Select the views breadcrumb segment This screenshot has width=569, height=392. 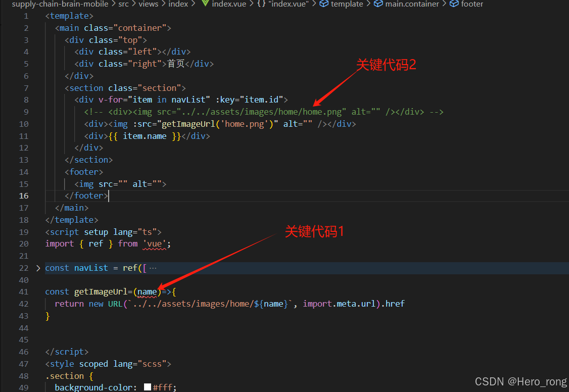tap(149, 4)
